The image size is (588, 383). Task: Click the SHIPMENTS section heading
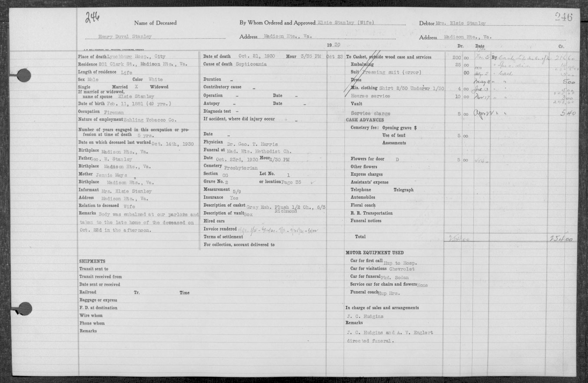point(92,261)
